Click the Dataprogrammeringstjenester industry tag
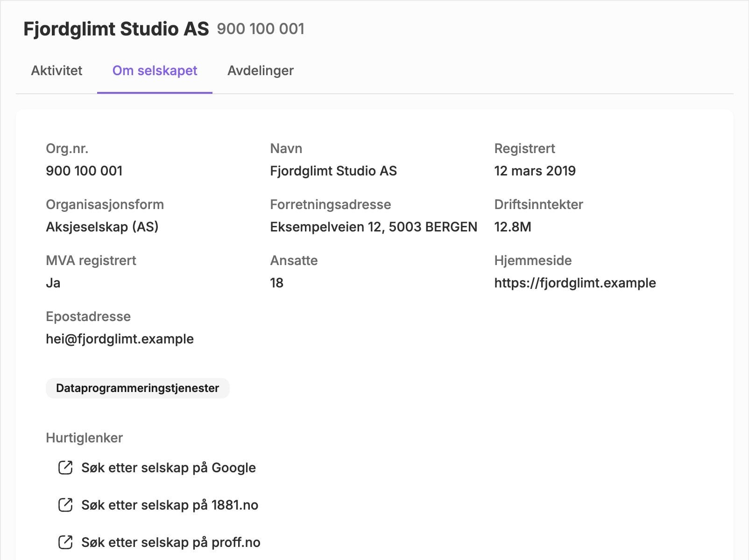 pos(137,388)
